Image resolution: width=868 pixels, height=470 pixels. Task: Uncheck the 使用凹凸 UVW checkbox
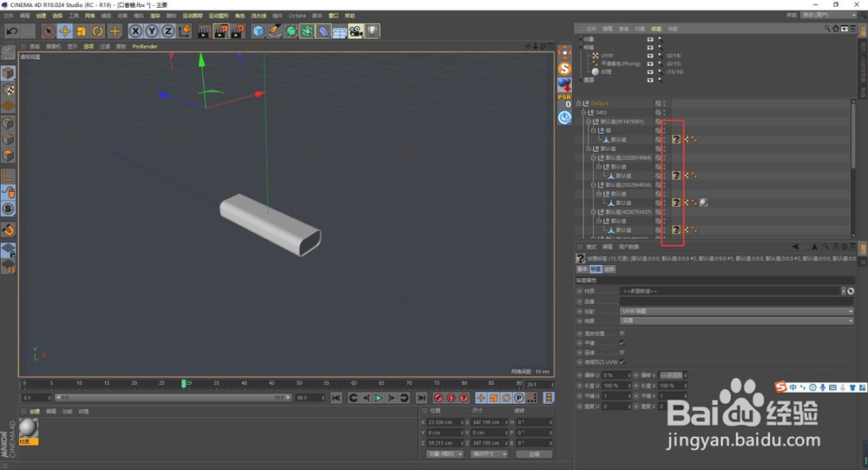pos(622,361)
